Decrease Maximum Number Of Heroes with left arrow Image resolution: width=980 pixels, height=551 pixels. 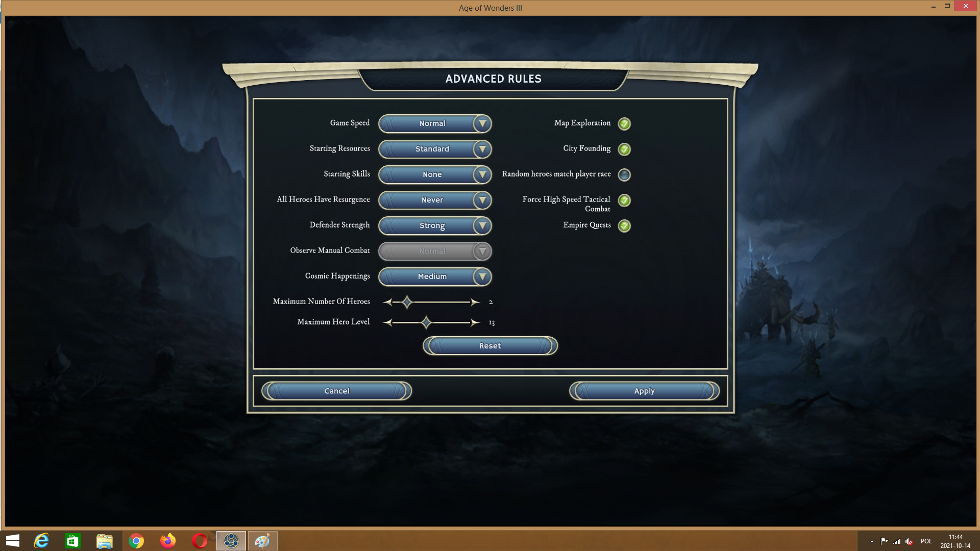pos(388,302)
